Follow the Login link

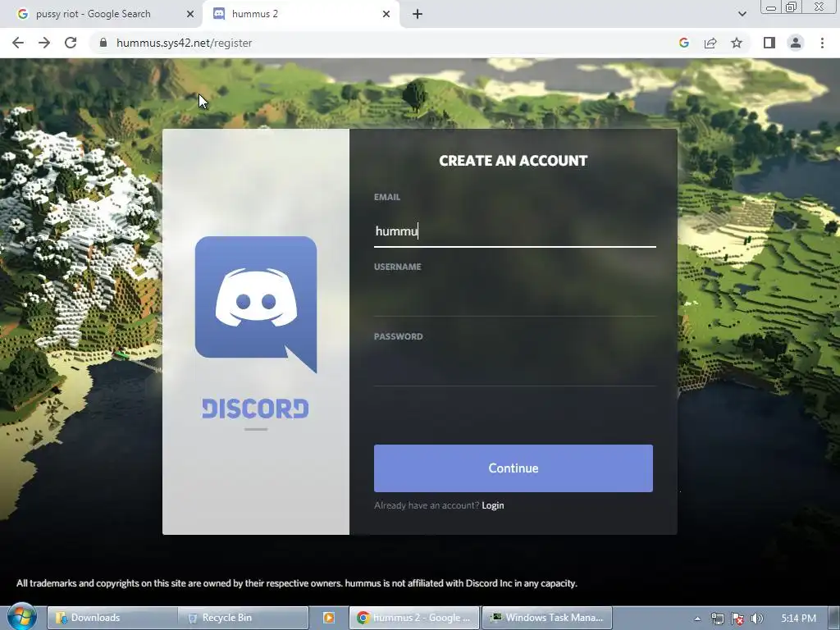point(493,505)
